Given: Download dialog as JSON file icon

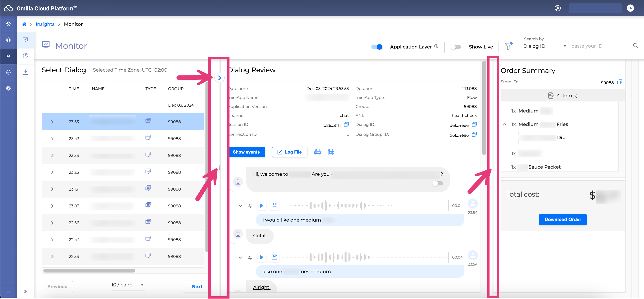Looking at the screenshot, I should coord(317,152).
